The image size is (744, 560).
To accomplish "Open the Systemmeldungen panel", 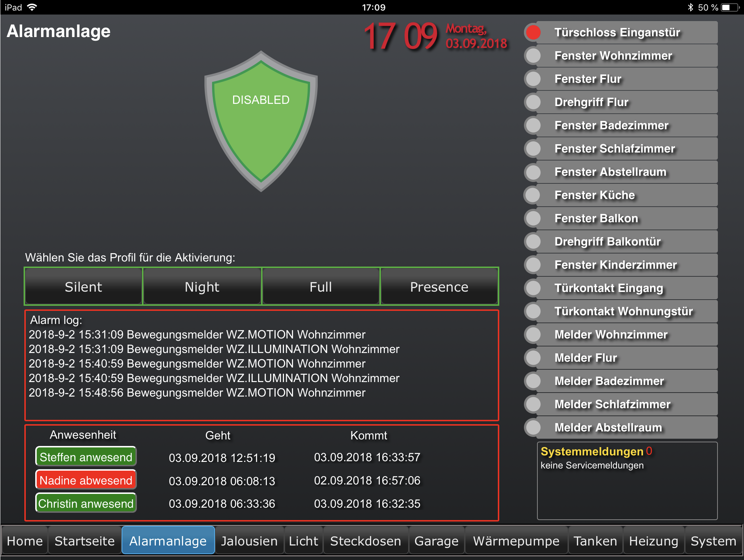I will (627, 480).
